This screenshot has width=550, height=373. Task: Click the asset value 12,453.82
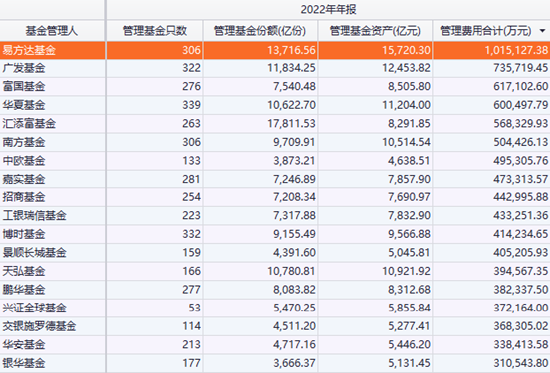click(406, 68)
